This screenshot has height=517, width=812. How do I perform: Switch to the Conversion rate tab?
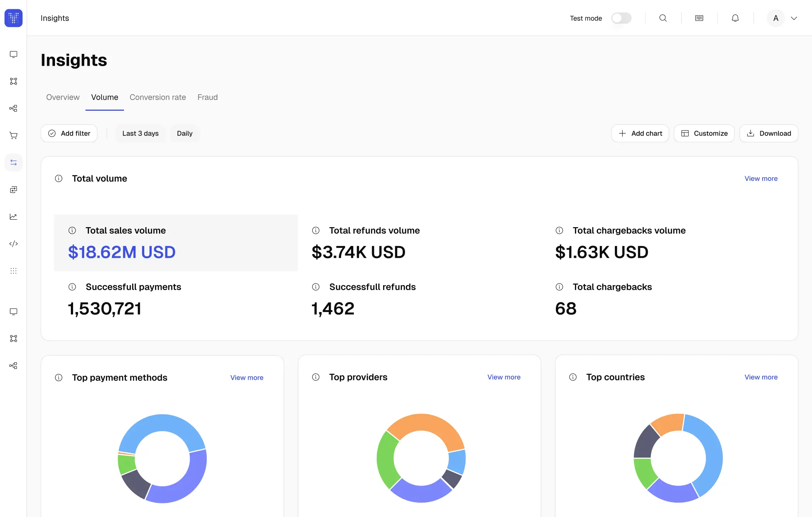point(158,97)
